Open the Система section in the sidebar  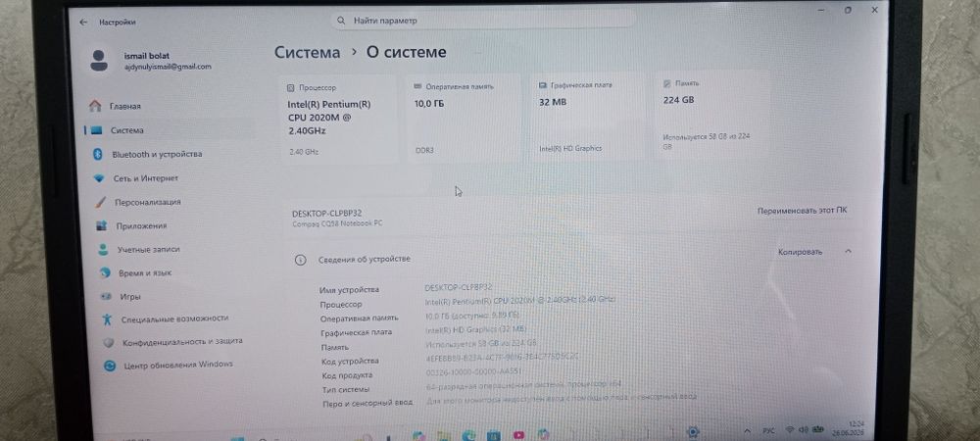(169, 130)
